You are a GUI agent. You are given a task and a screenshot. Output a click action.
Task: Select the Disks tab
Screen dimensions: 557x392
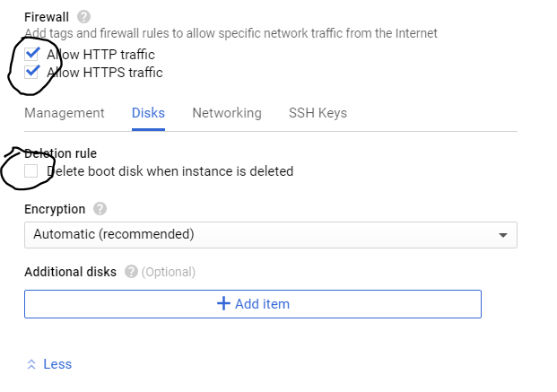148,113
